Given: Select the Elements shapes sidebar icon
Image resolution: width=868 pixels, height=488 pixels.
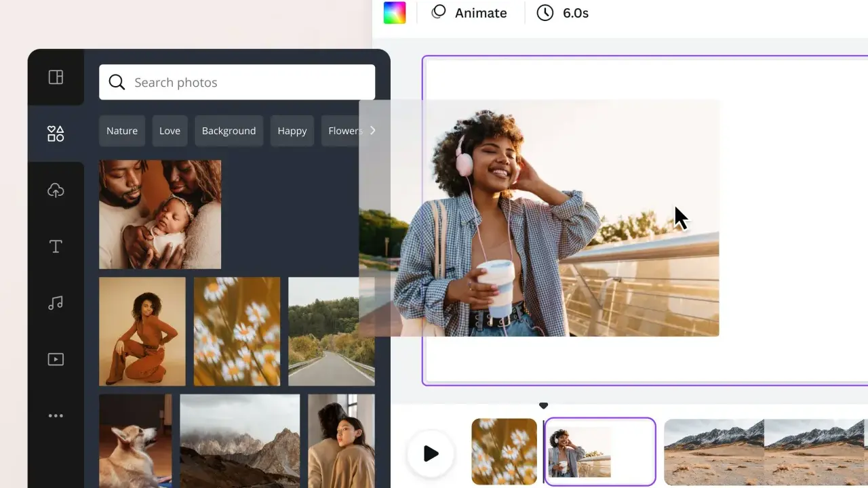Looking at the screenshot, I should (x=56, y=134).
